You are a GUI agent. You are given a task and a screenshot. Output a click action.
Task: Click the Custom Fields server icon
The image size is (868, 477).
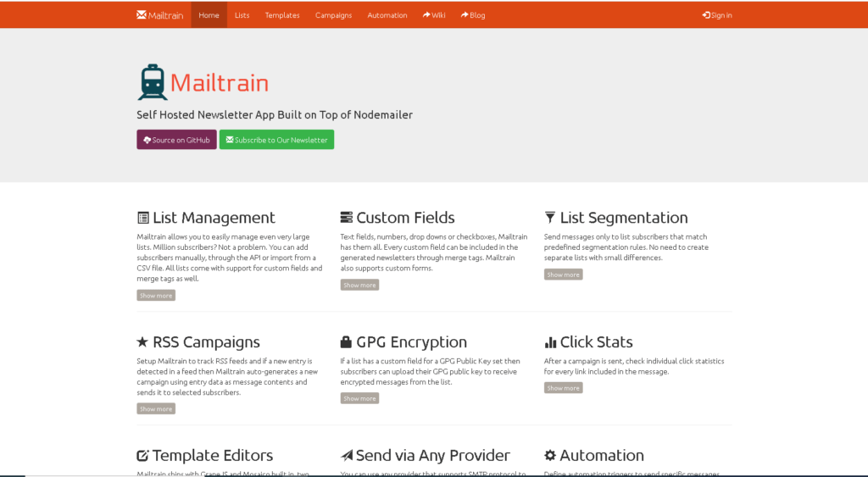point(347,218)
